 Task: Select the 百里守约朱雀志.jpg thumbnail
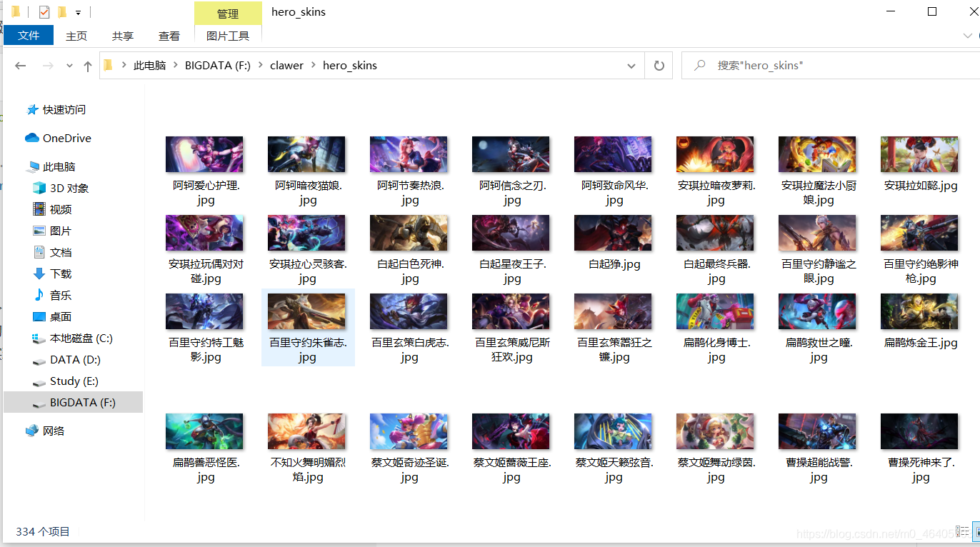[x=306, y=311]
